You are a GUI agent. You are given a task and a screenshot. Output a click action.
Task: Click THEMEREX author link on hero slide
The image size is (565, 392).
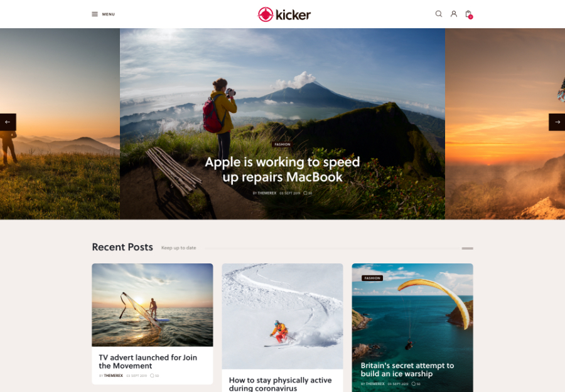(x=267, y=193)
